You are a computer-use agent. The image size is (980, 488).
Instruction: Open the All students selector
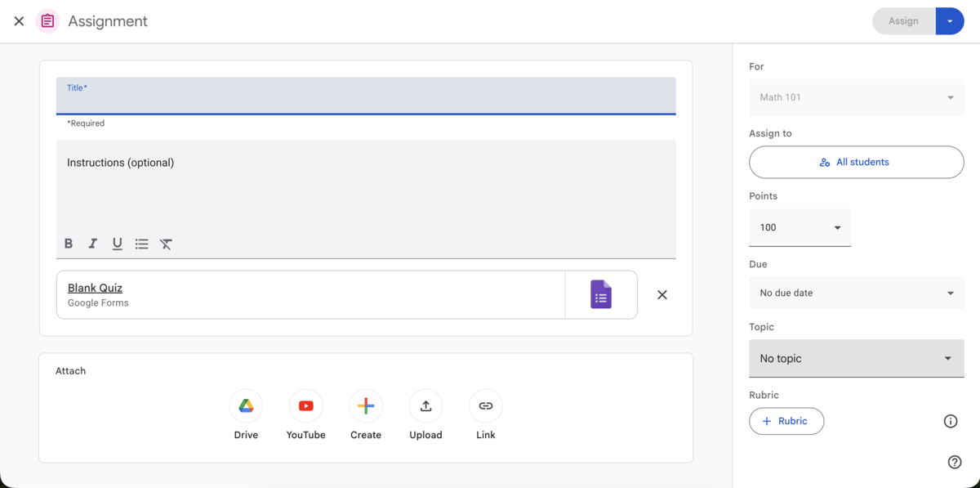pyautogui.click(x=856, y=162)
